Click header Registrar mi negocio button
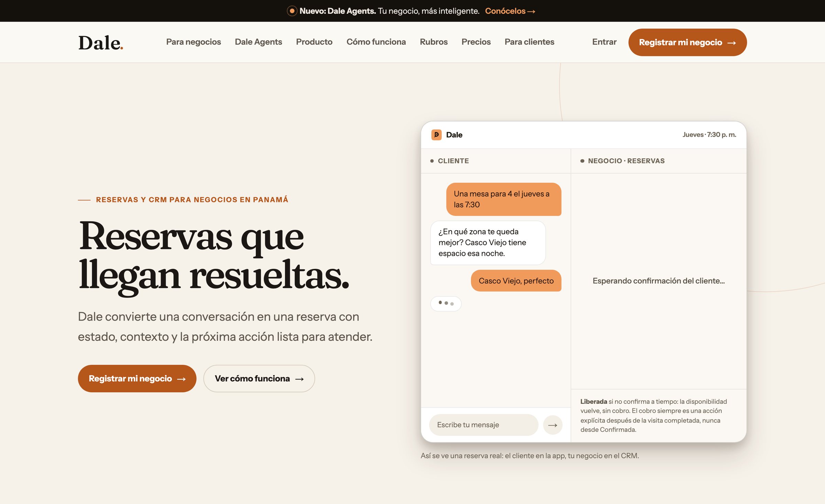Screen dimensions: 825x504 tap(687, 42)
